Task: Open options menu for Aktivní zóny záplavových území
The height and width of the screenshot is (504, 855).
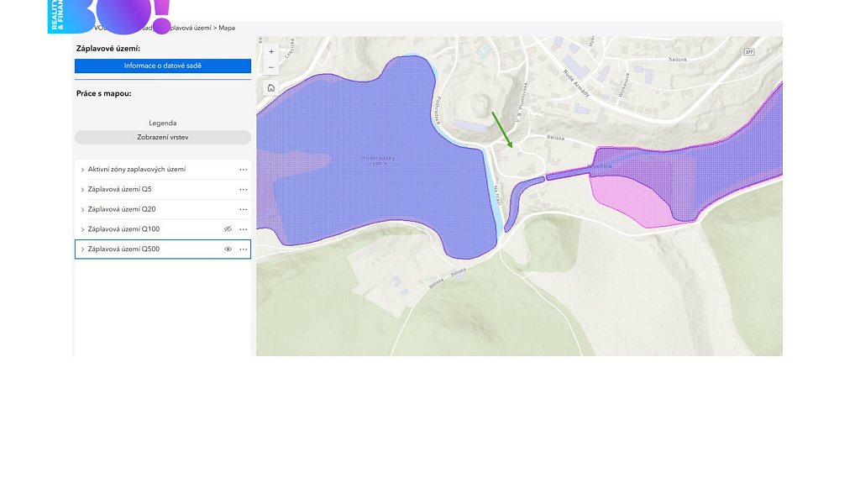Action: point(244,170)
